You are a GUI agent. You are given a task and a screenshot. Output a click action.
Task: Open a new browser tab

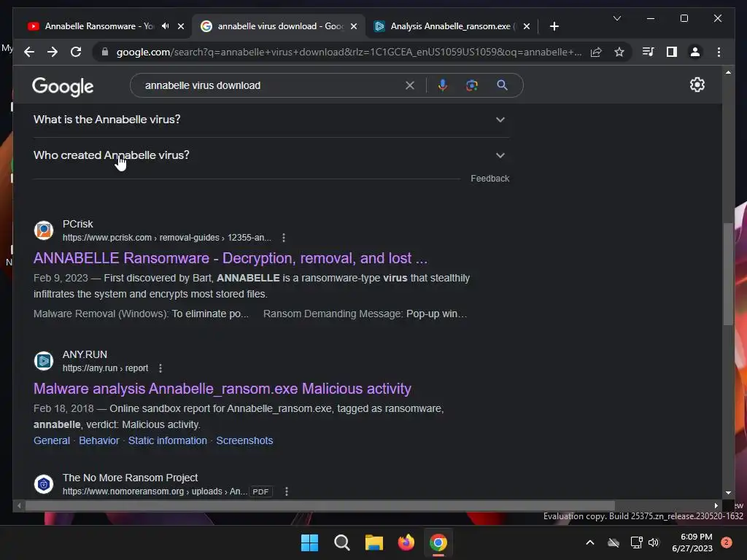[x=554, y=26]
